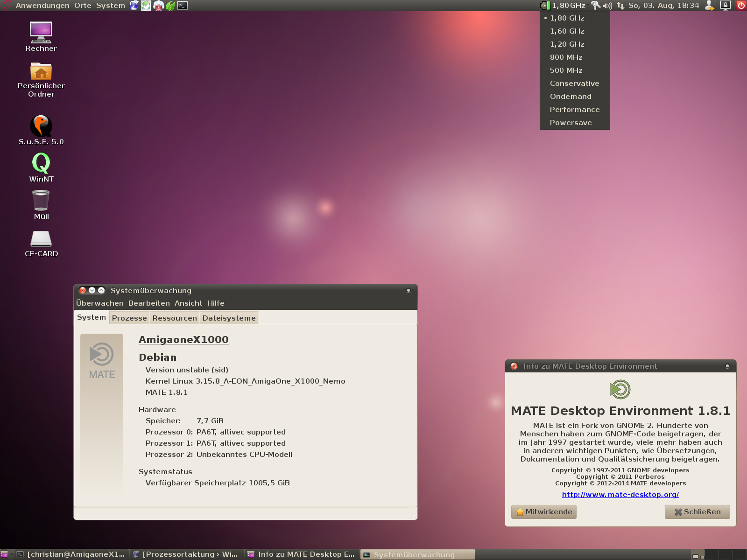Select the 1,60 GHz frequency option
The image size is (747, 560).
(567, 31)
